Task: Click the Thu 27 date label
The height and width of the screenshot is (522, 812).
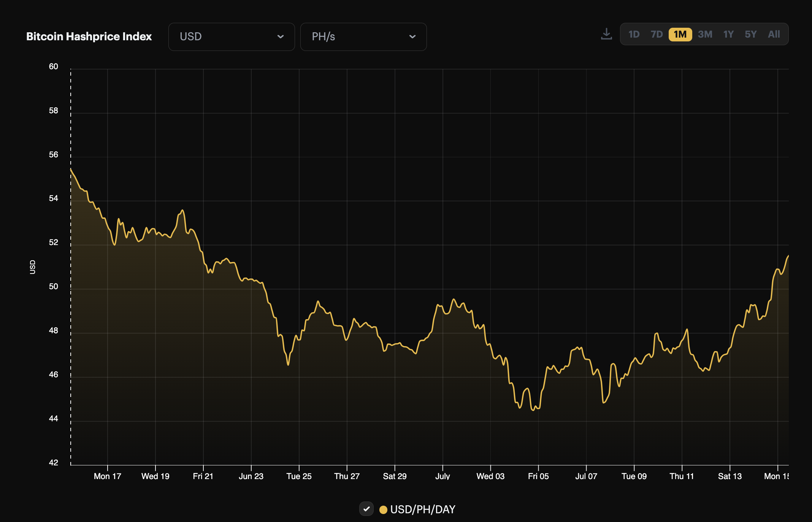Action: (x=347, y=476)
